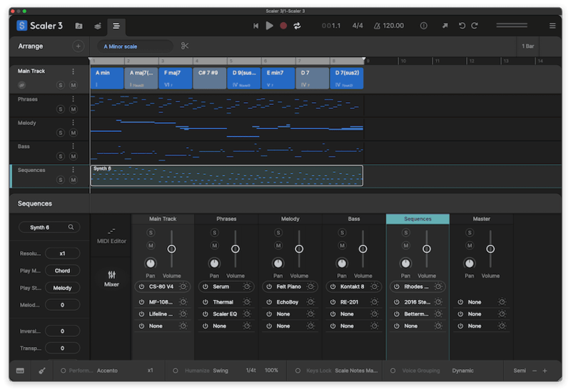This screenshot has height=392, width=571.
Task: Mute the Sequences track in arrange
Action: 74,180
